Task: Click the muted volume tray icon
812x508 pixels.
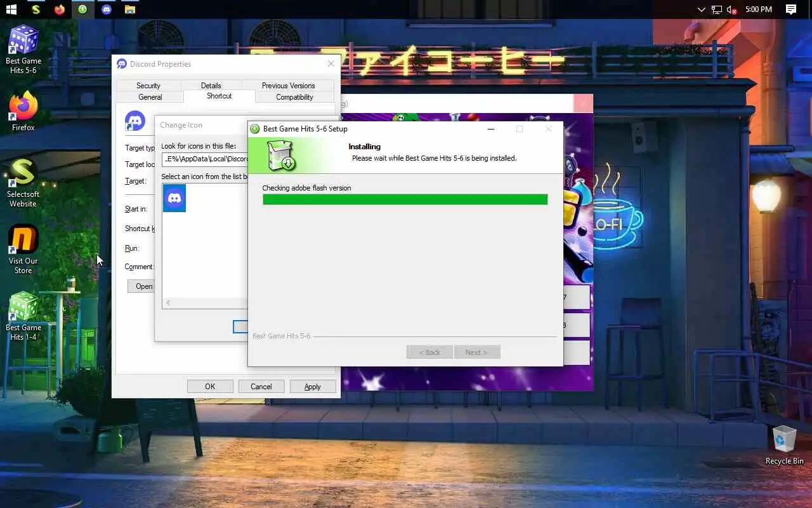Action: (x=732, y=10)
